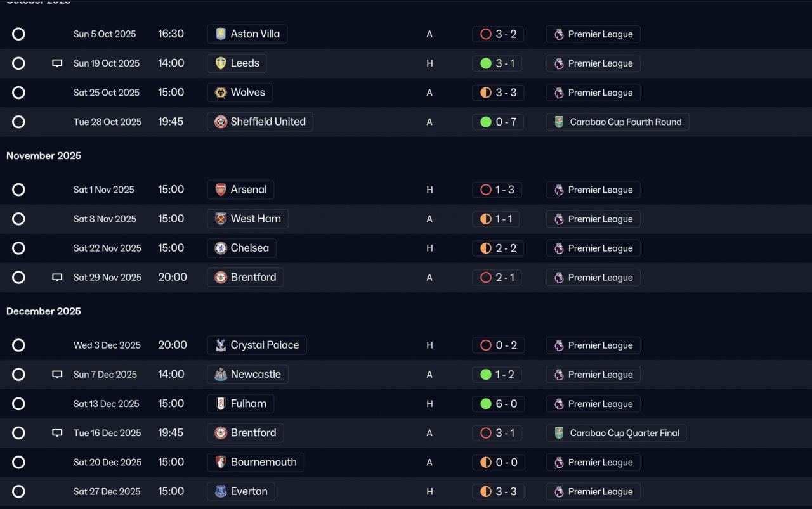Screen dimensions: 812x509
Task: Click the Premier League logo on Chelsea row
Action: click(x=559, y=248)
